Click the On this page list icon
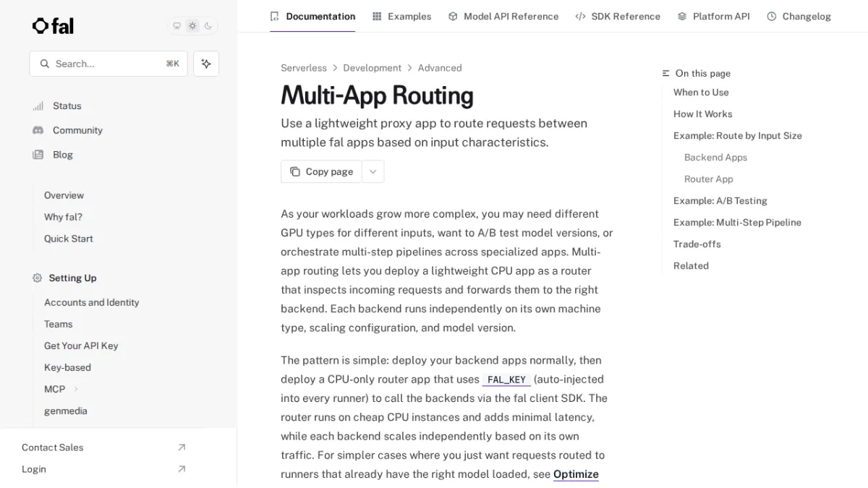868x488 pixels. tap(666, 74)
